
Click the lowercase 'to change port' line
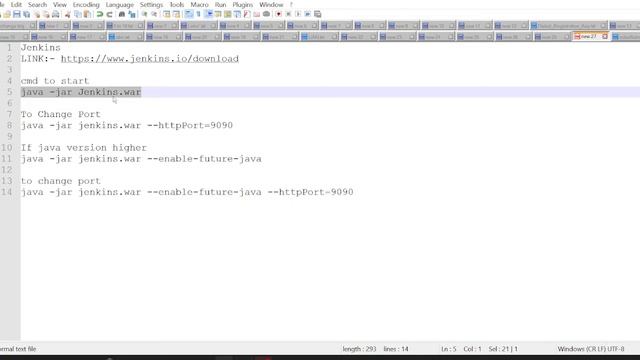tap(60, 180)
